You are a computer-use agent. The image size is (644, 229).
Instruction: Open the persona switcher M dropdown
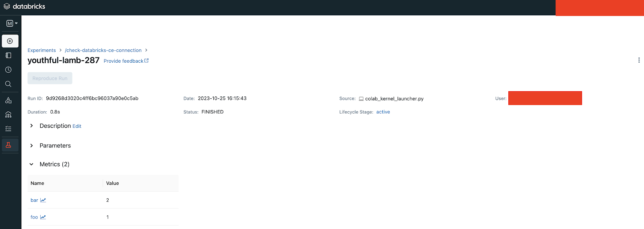(x=12, y=23)
